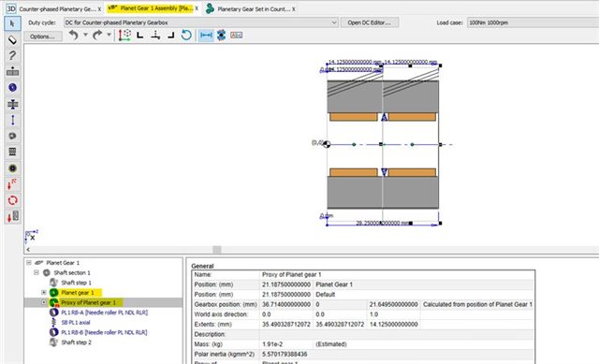Click the Mass value 1.91e-2
Image resolution: width=599 pixels, height=364 pixels.
[272, 344]
